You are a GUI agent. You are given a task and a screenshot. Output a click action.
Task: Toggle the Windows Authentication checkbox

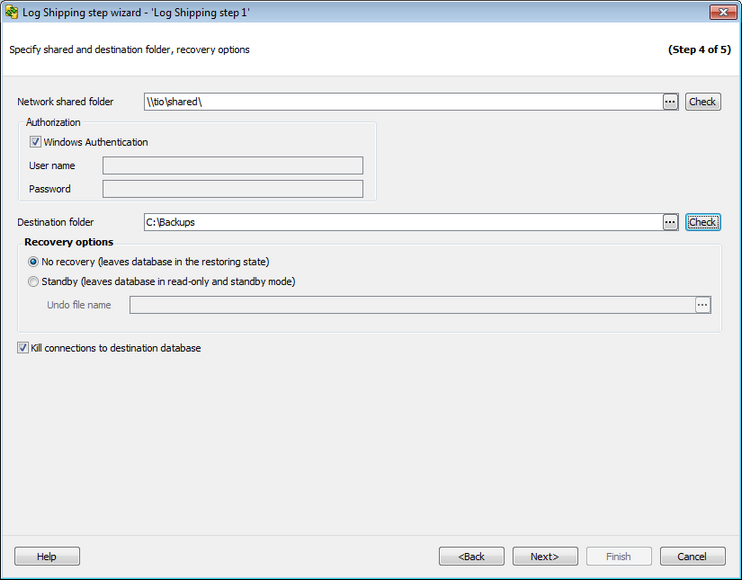pyautogui.click(x=36, y=142)
